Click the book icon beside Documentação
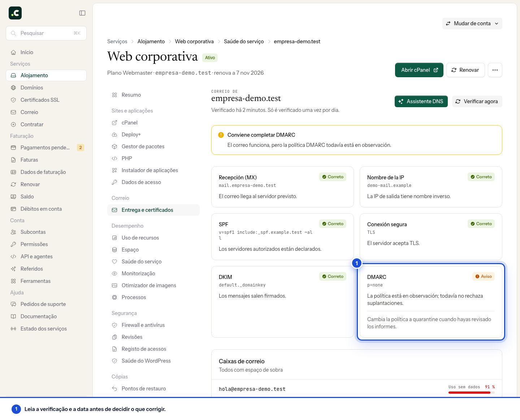520x420 pixels. pyautogui.click(x=13, y=316)
